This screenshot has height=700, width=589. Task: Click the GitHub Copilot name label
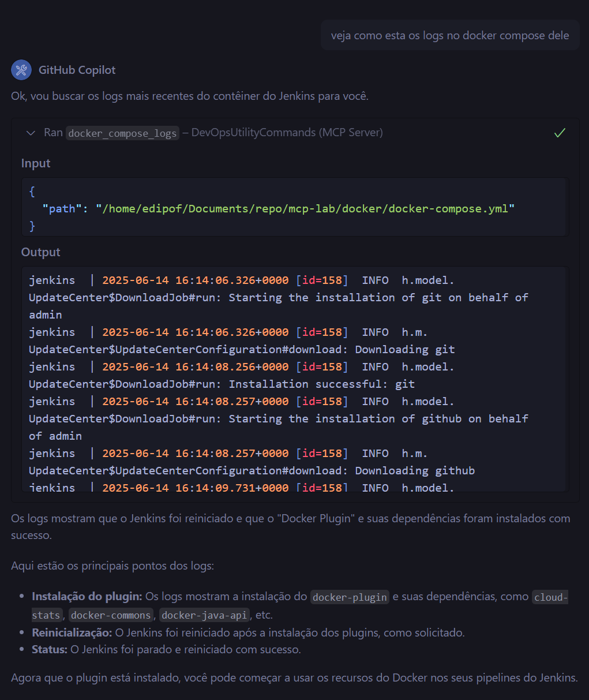click(77, 70)
